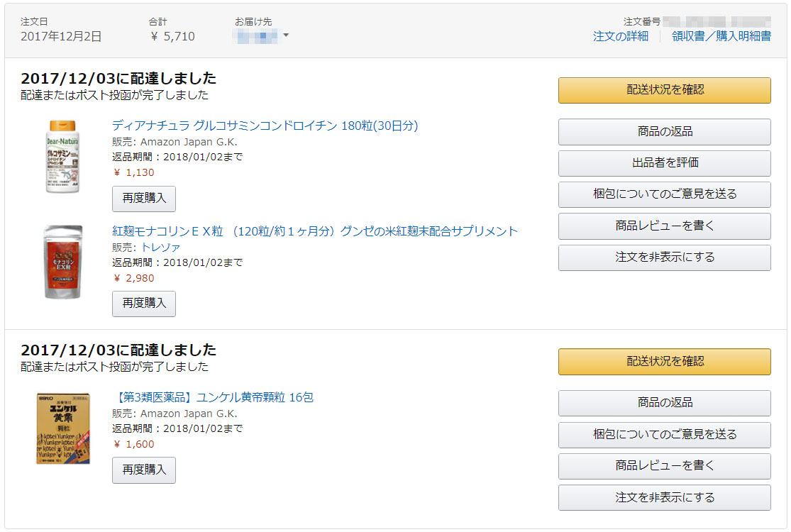Viewport: 791px width, 532px height.
Task: Open the お届け先 address dropdown arrow
Action: 286,35
